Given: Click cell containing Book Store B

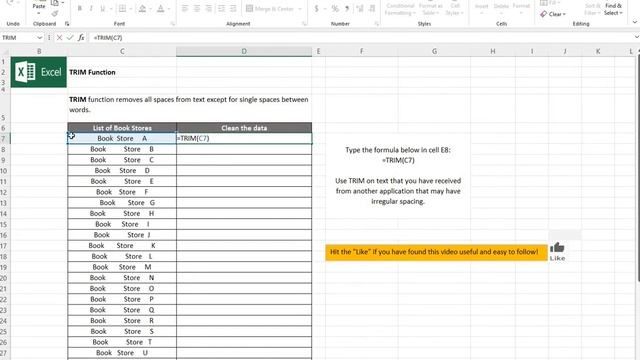Looking at the screenshot, I should tap(122, 149).
